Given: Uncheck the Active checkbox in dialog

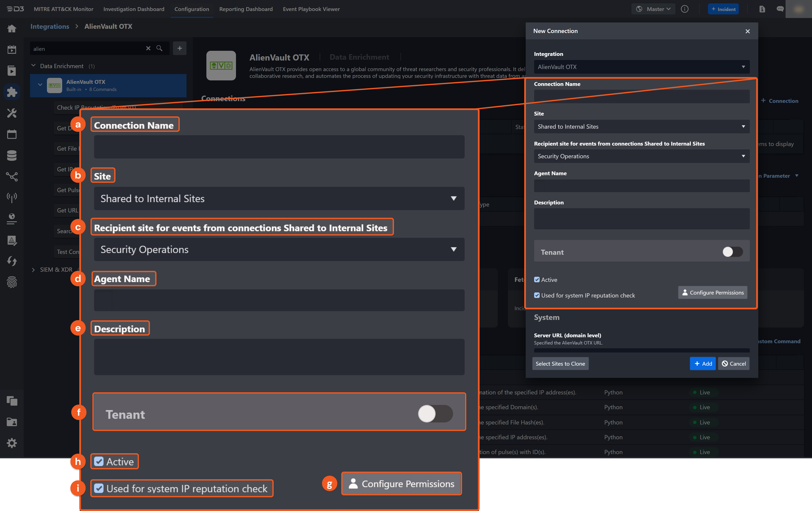Looking at the screenshot, I should coord(537,280).
